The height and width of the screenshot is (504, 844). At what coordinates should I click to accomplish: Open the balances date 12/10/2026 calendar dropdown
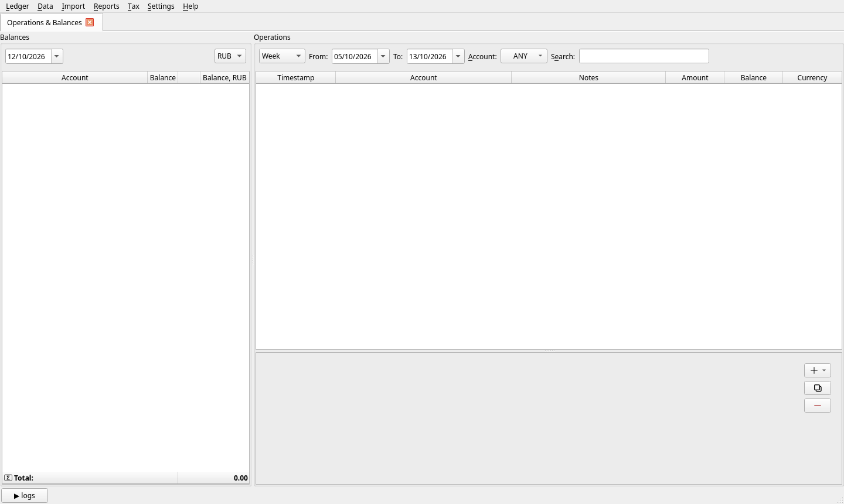pos(57,56)
